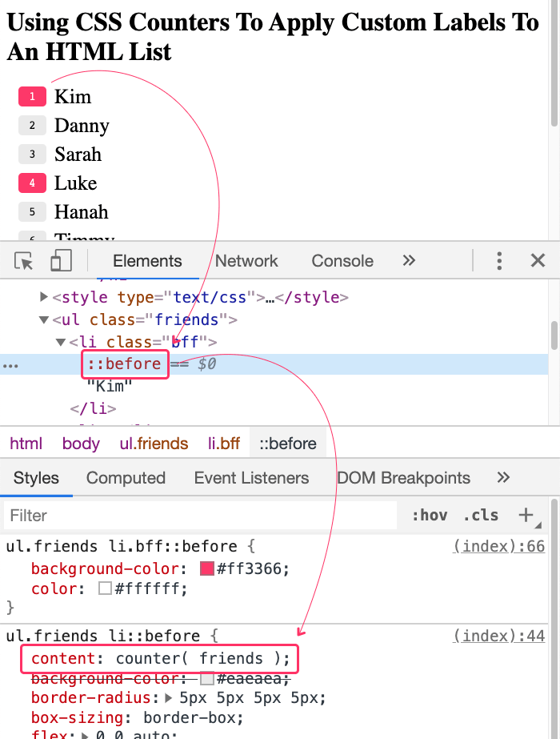Click the ul.friends li.bff::before selector
Image resolution: width=560 pixels, height=739 pixels.
click(122, 546)
